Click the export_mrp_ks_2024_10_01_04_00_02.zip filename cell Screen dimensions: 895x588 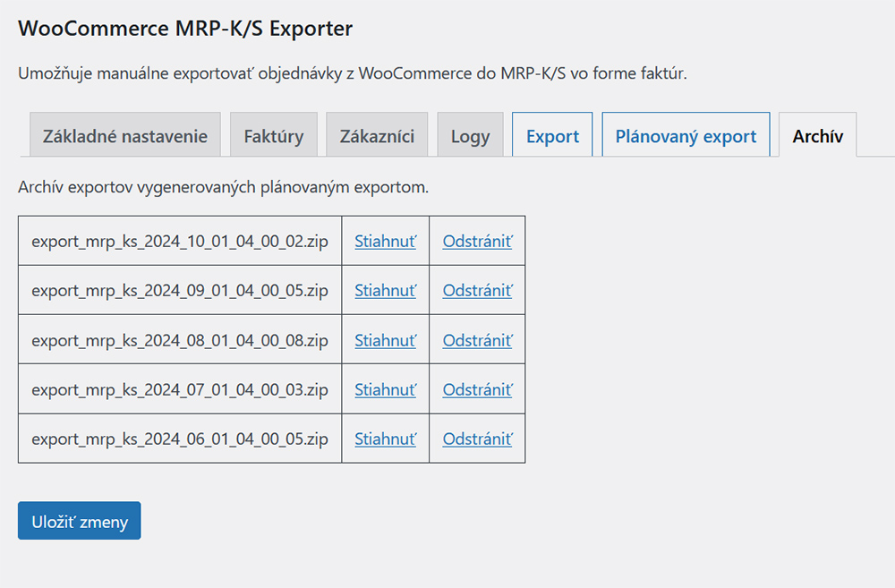click(180, 241)
